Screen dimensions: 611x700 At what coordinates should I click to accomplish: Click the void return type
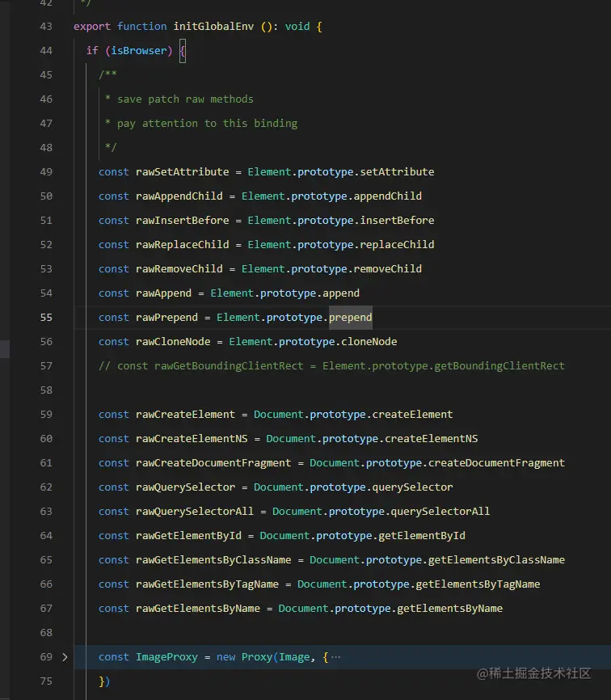(297, 27)
